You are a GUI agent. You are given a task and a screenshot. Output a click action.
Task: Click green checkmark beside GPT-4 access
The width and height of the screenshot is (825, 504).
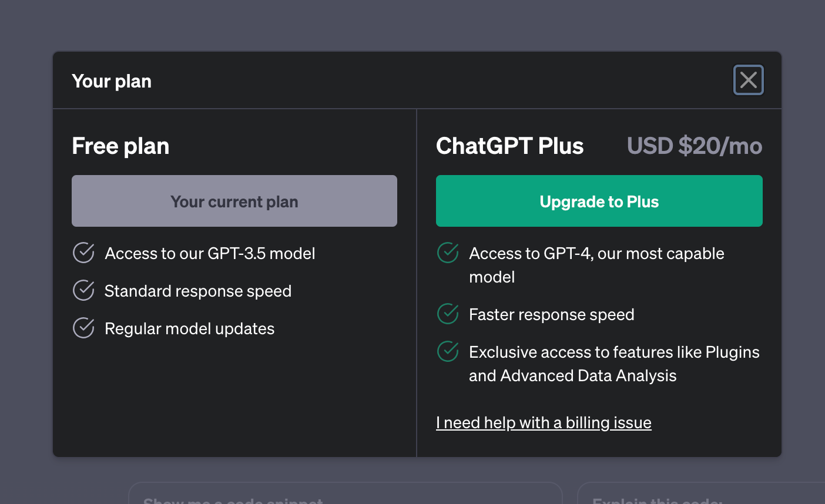448,253
